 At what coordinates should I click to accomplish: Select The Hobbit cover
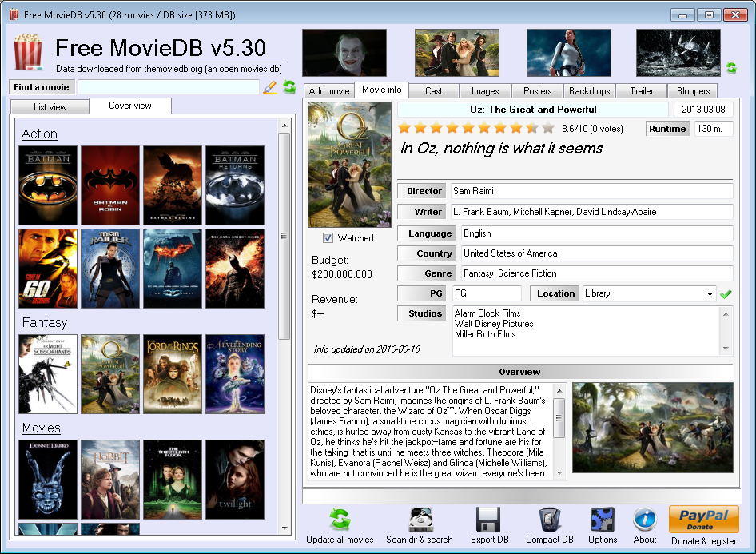(110, 480)
